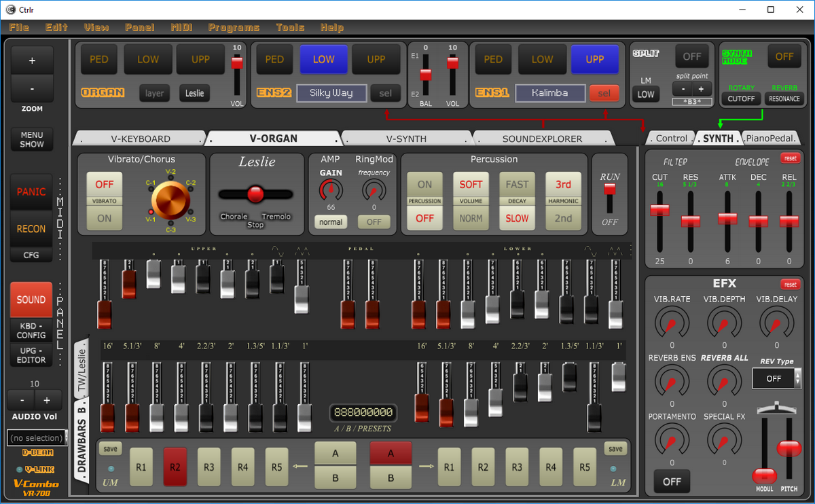The image size is (815, 504).
Task: Switch Percussion decay FAST/SLOW
Action: [517, 202]
